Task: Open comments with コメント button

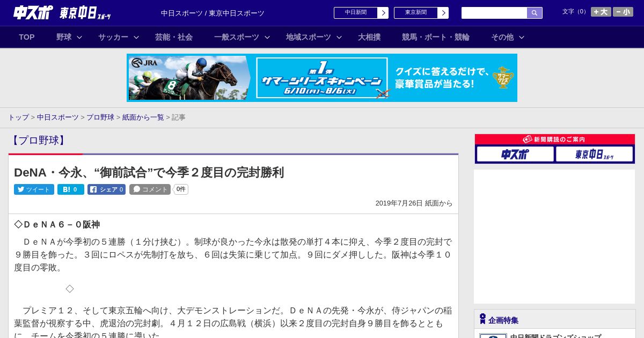Action: pos(150,189)
